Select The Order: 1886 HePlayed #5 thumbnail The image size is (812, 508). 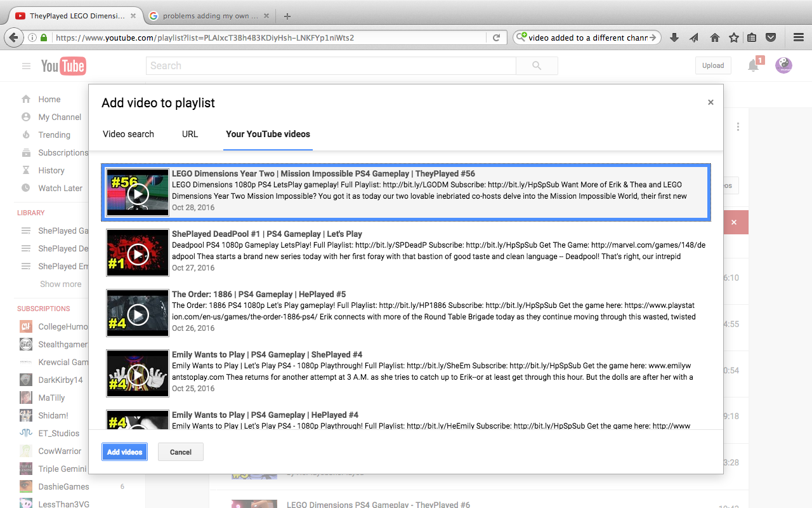click(138, 313)
